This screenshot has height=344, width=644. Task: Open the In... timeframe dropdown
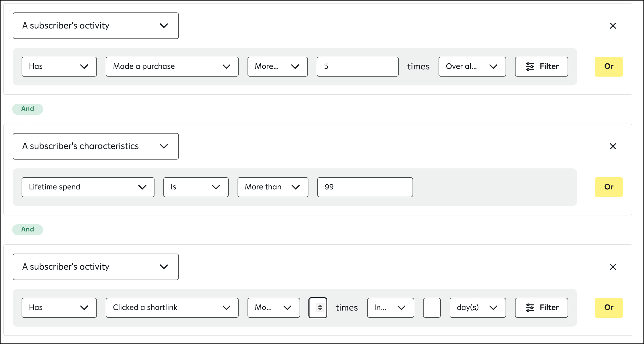click(x=390, y=308)
